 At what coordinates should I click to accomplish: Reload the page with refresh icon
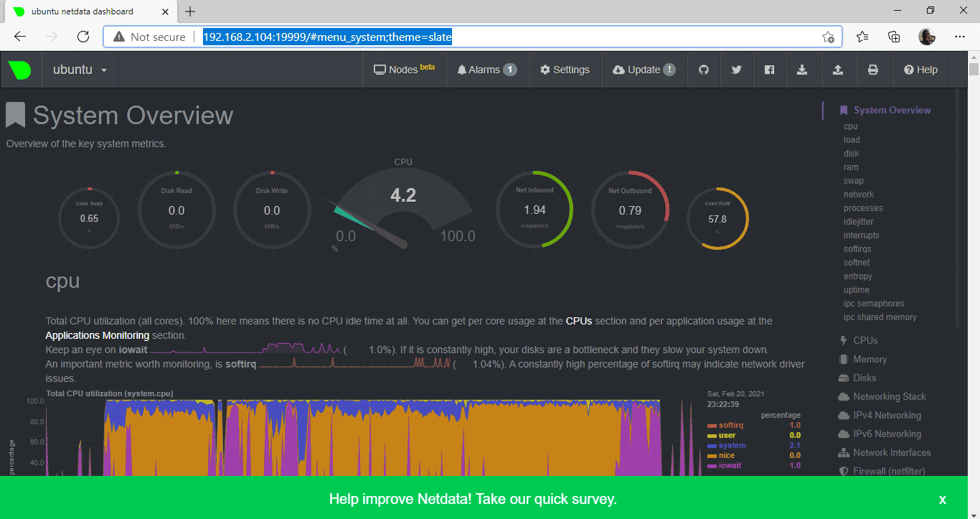click(x=83, y=37)
